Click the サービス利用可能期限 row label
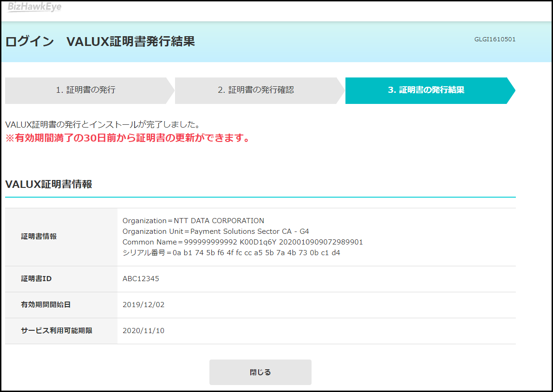The height and width of the screenshot is (392, 553). pyautogui.click(x=57, y=331)
